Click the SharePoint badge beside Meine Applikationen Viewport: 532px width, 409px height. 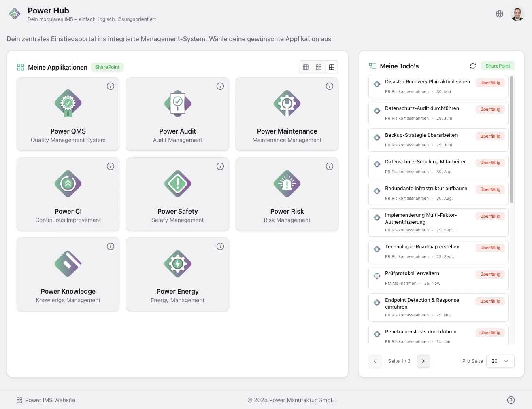click(x=107, y=67)
